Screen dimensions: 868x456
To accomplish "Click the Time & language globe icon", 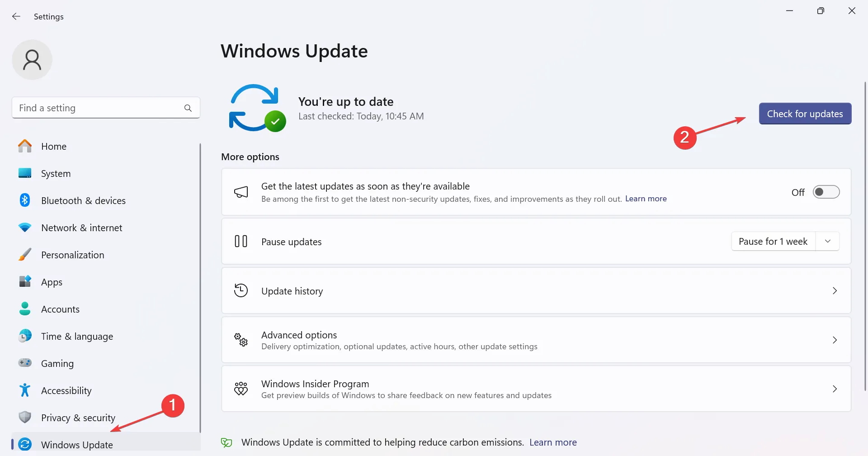I will 25,336.
